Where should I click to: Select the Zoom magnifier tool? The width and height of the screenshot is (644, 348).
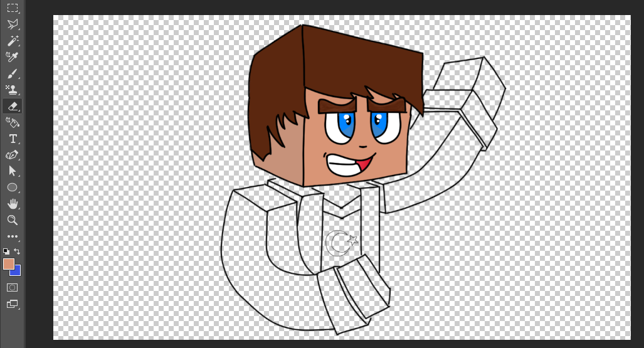13,220
